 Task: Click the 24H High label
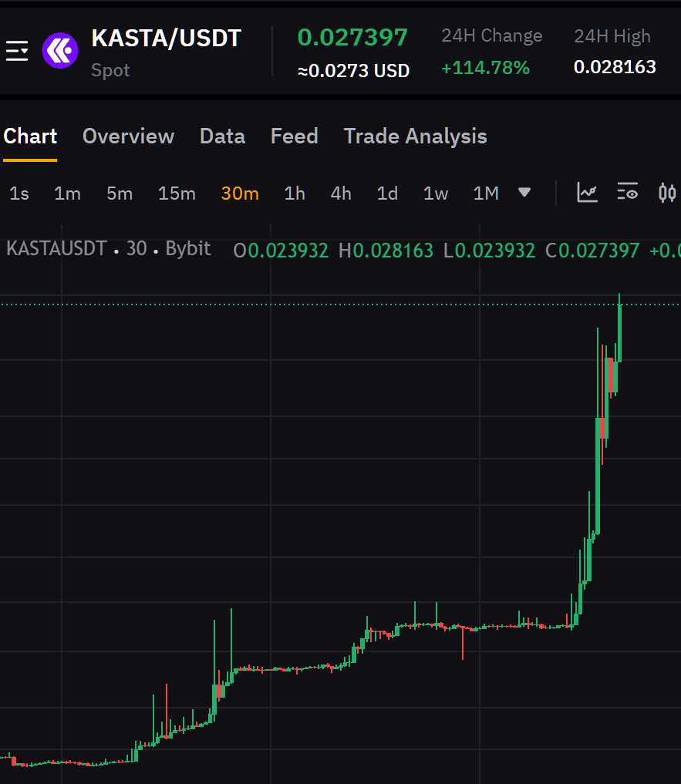(x=612, y=36)
